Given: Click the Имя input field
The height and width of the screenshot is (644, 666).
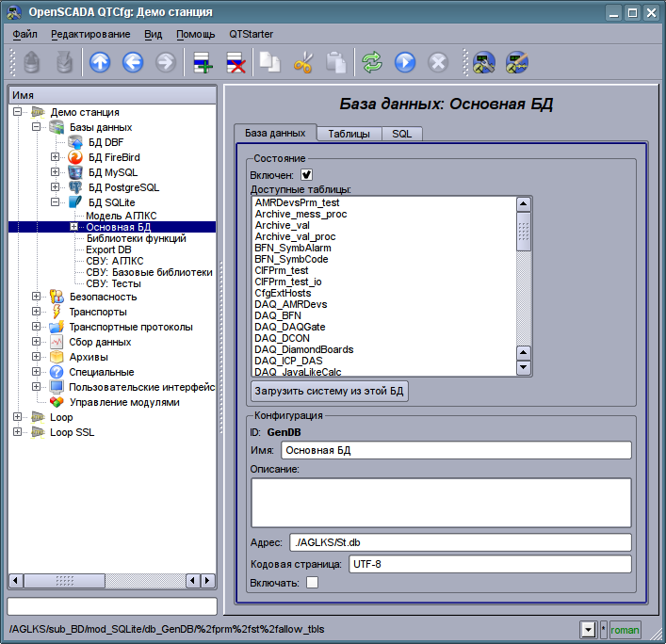Looking at the screenshot, I should 456,450.
